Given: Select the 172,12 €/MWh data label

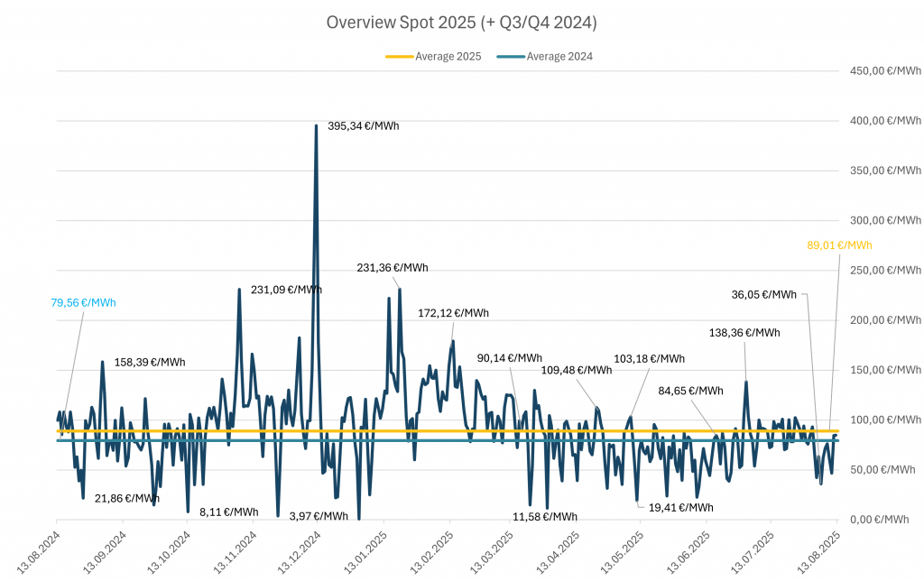Looking at the screenshot, I should pos(453,313).
